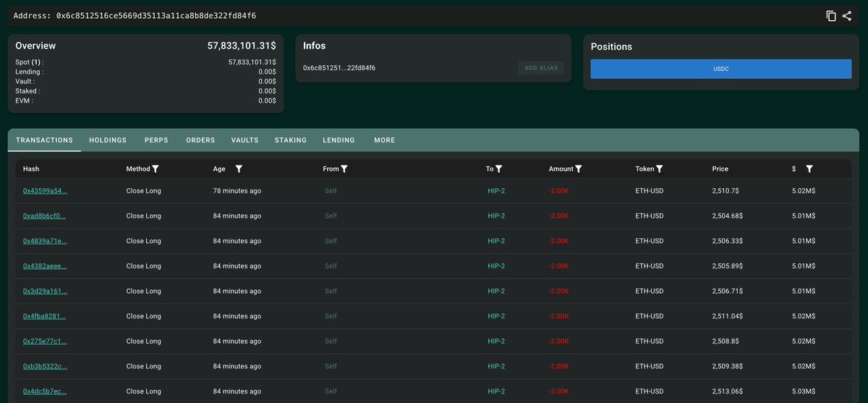Click the Overview total 57,833,101.31$
This screenshot has height=403, width=868.
click(x=242, y=46)
